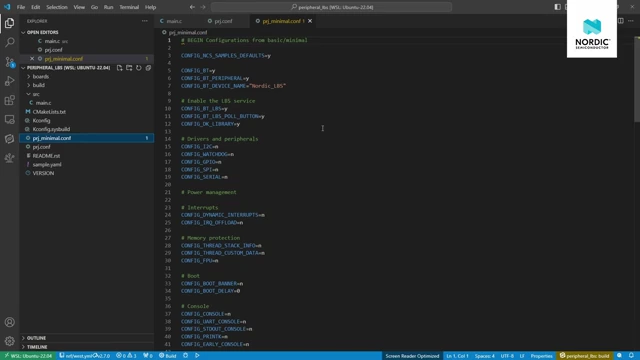The width and height of the screenshot is (640, 360).
Task: Click Ln 1, Col 1 cursor position
Action: point(457,356)
